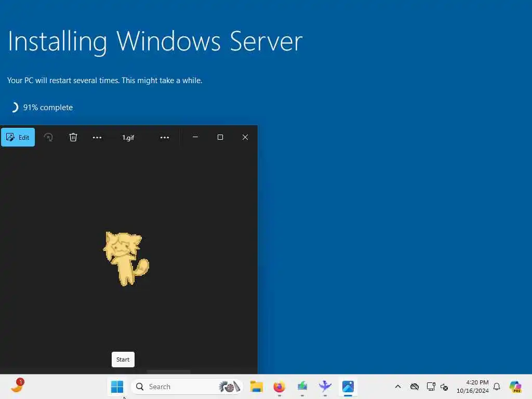Open File Explorer from the taskbar
This screenshot has height=399, width=532.
[x=257, y=387]
